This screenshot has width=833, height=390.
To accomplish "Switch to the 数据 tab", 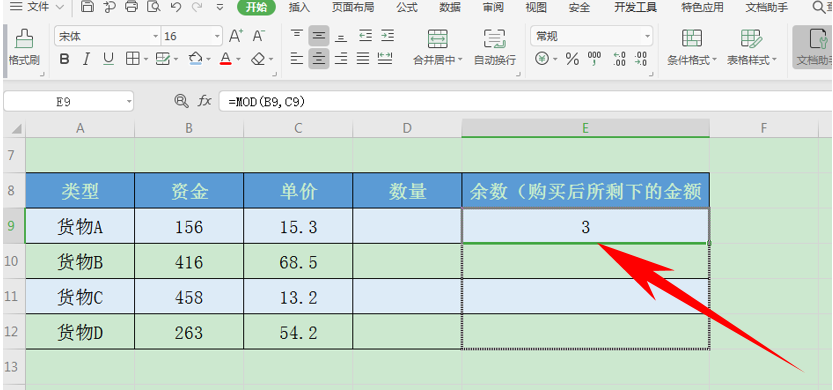I will click(x=450, y=7).
